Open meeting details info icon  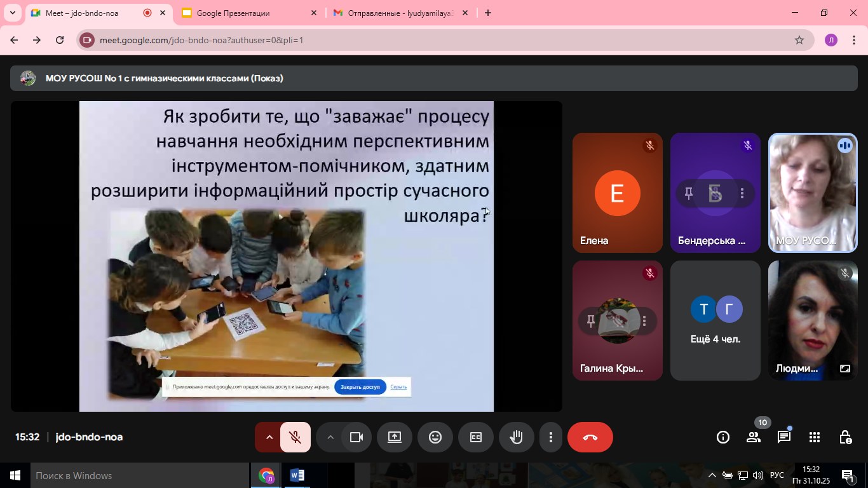tap(722, 437)
